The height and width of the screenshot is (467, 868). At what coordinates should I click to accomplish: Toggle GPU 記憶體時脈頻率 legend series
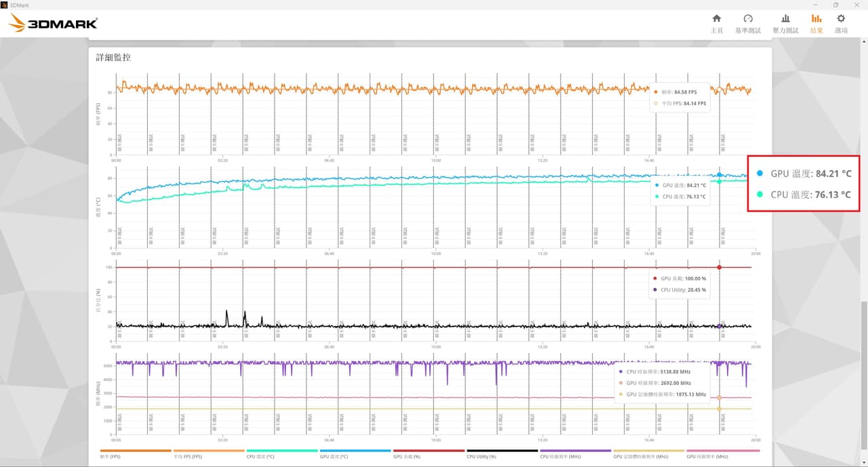(x=648, y=453)
